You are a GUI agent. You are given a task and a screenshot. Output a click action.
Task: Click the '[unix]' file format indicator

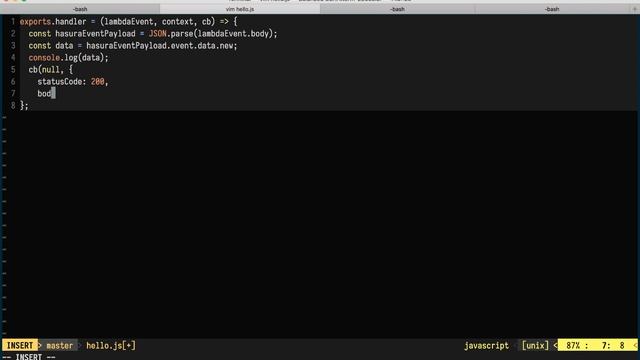click(x=535, y=346)
